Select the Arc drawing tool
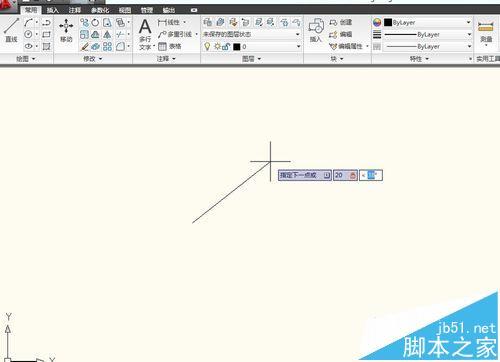 [x=28, y=23]
